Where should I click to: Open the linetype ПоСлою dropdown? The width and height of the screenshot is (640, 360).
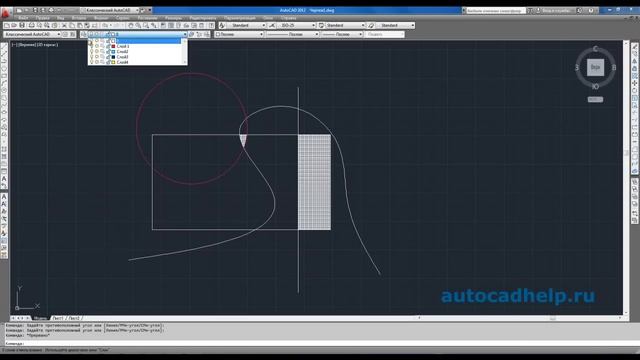(292, 34)
